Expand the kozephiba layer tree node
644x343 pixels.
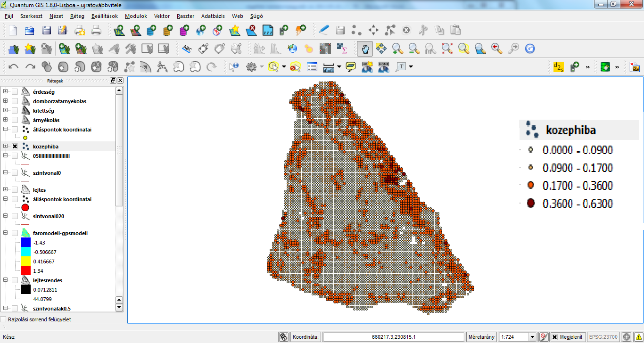click(5, 147)
